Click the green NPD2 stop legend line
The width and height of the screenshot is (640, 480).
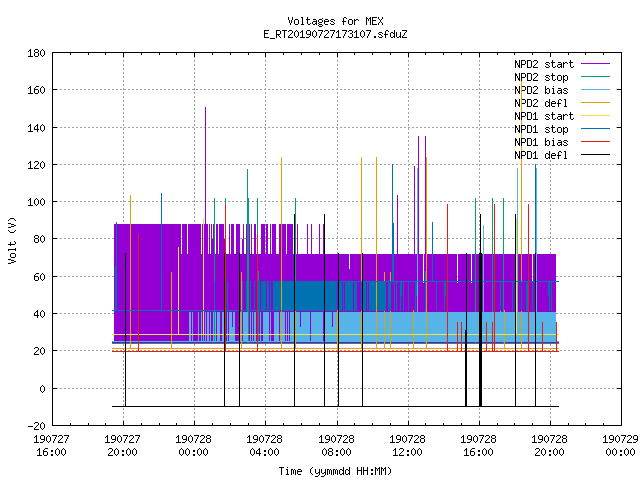(596, 76)
